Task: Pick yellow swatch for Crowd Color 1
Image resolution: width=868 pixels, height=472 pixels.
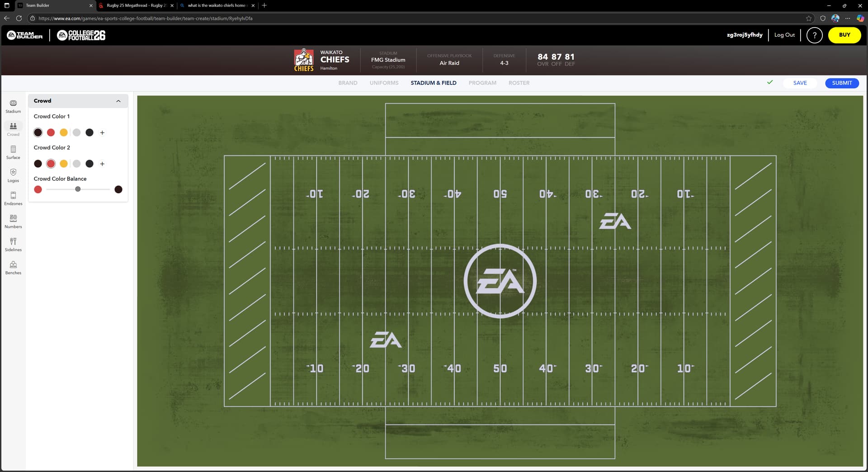Action: click(x=64, y=132)
